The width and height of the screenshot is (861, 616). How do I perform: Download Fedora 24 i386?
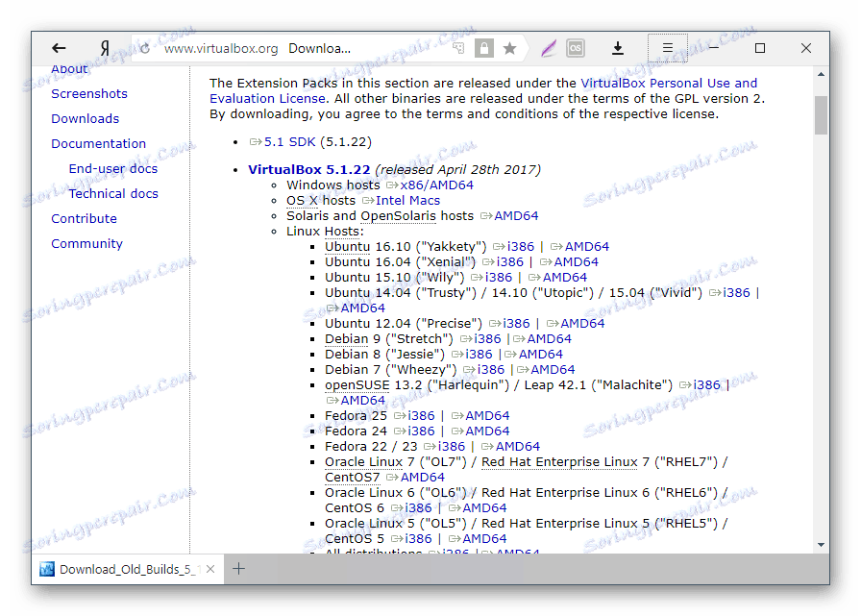(421, 431)
